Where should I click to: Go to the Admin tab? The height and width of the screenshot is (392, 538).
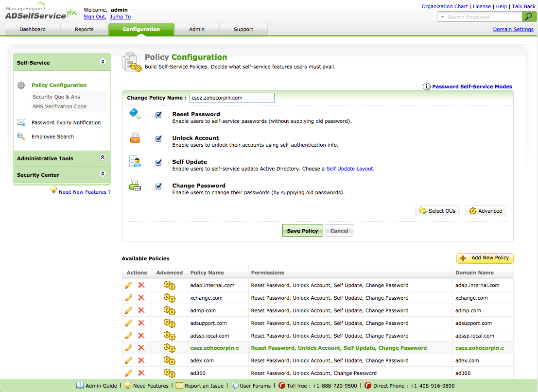(197, 30)
